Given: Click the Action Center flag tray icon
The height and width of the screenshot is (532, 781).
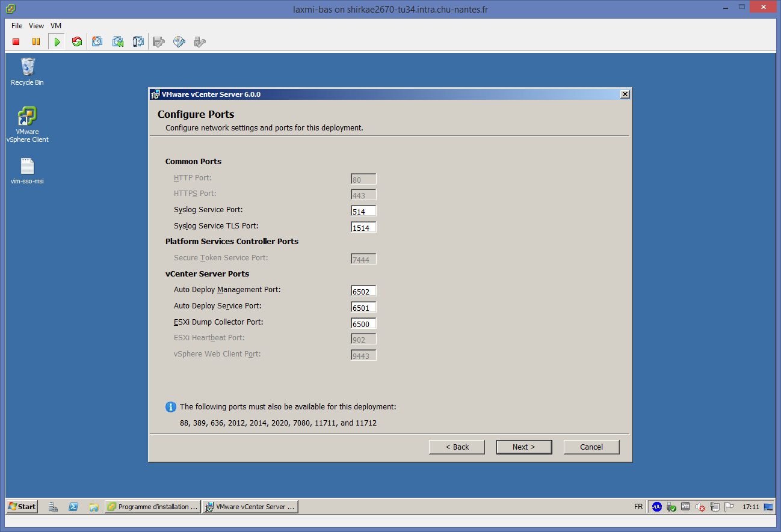Looking at the screenshot, I should 729,507.
